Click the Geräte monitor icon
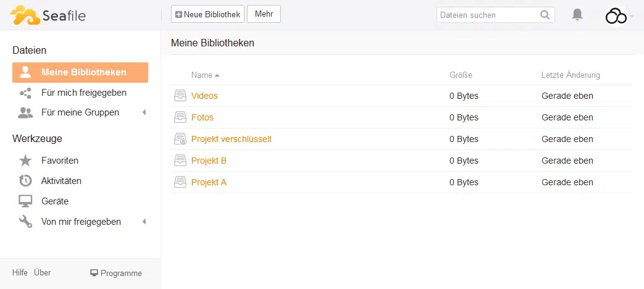 tap(25, 201)
